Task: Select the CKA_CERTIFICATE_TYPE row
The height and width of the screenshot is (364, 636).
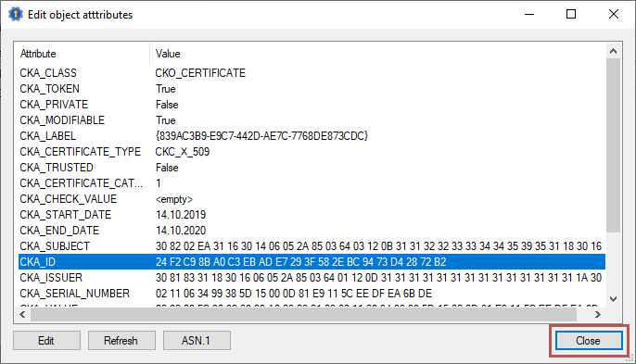Action: [312, 152]
